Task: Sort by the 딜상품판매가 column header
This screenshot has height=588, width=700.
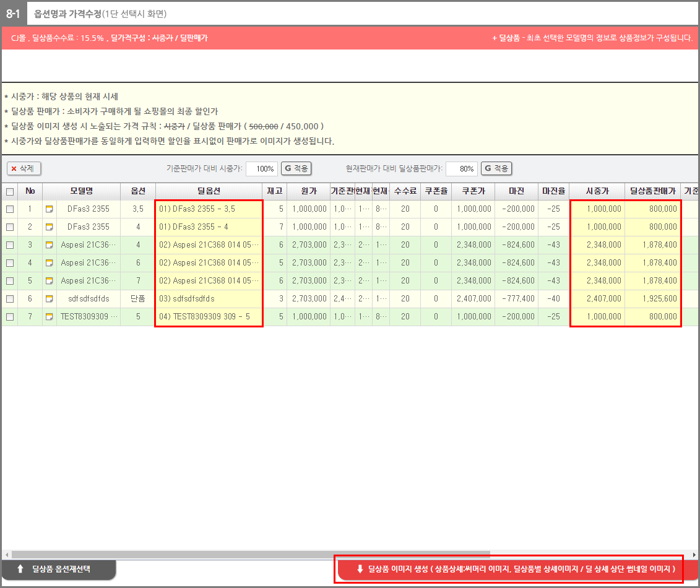Action: tap(652, 191)
